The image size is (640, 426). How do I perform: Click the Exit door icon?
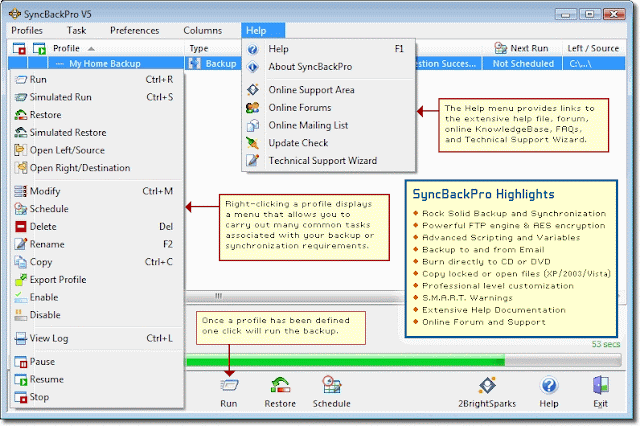600,385
